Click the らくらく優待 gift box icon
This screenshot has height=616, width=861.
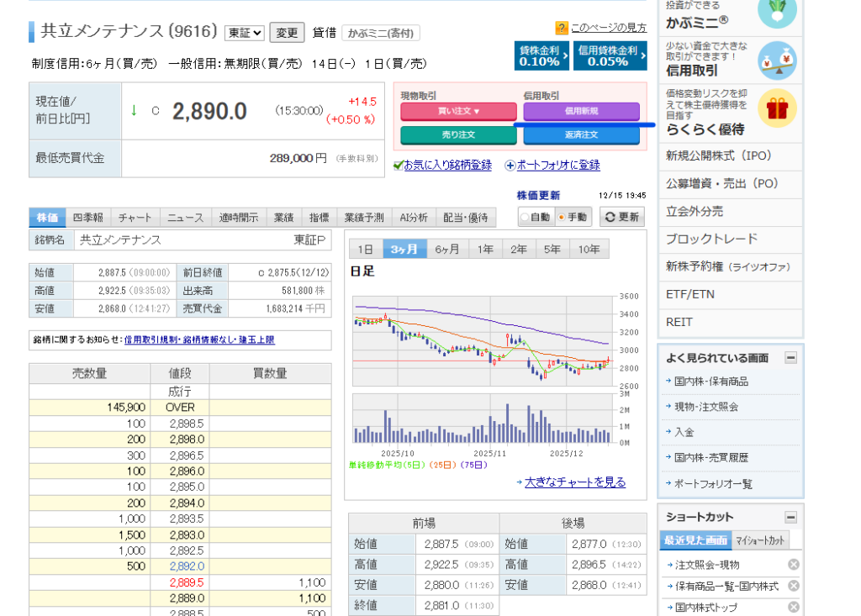pos(776,108)
